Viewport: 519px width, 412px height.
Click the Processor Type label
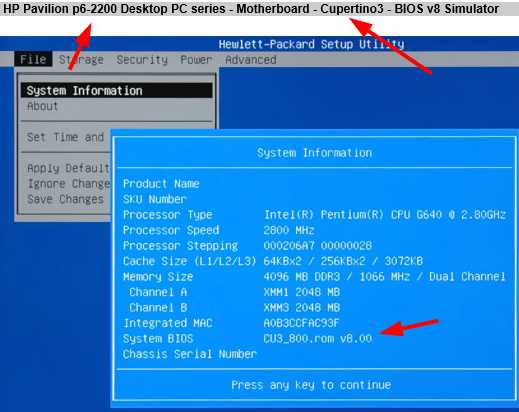click(168, 215)
